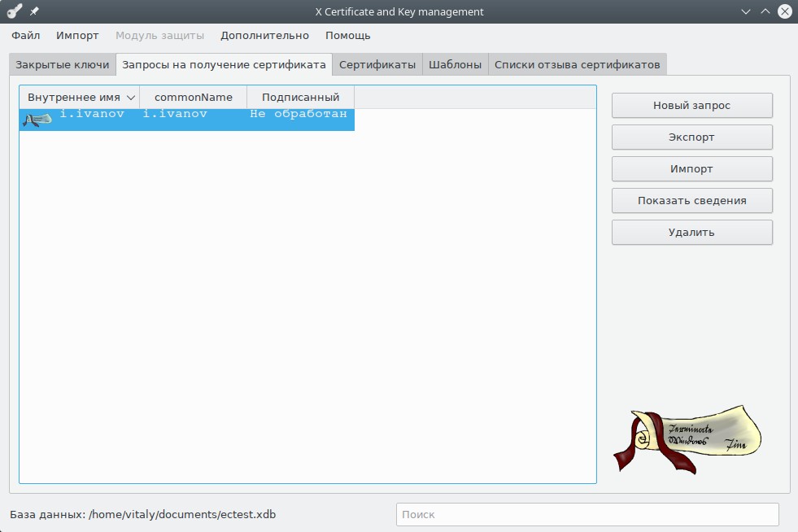
Task: Open the Дополнительно menu
Action: coord(264,35)
